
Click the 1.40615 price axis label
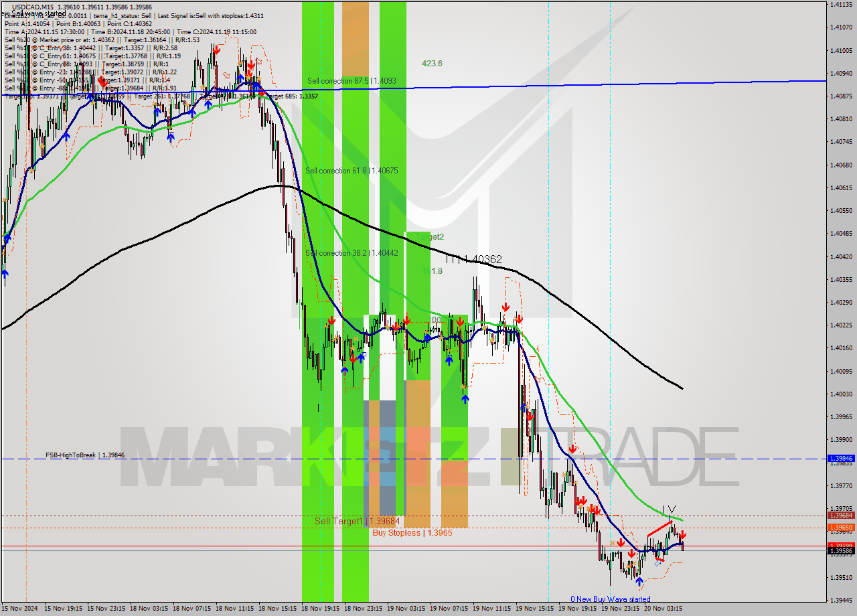coord(840,187)
